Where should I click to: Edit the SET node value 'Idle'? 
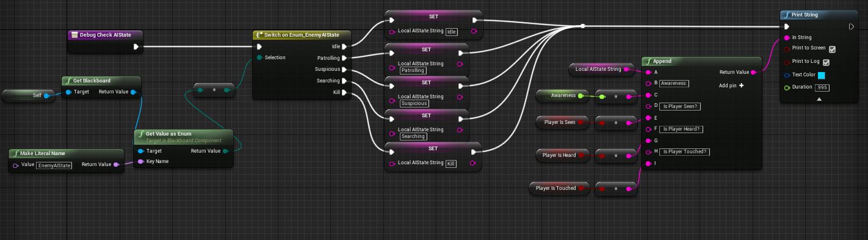pyautogui.click(x=452, y=32)
